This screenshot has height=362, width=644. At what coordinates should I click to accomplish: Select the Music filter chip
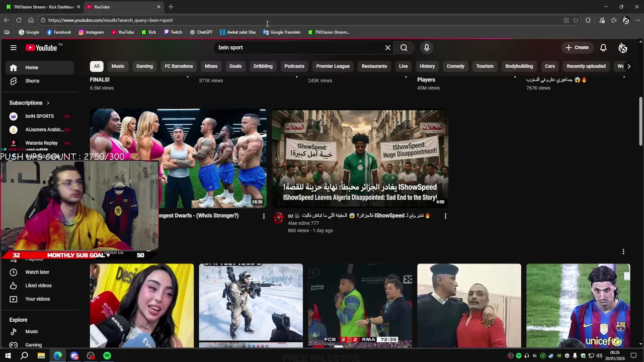click(x=118, y=66)
